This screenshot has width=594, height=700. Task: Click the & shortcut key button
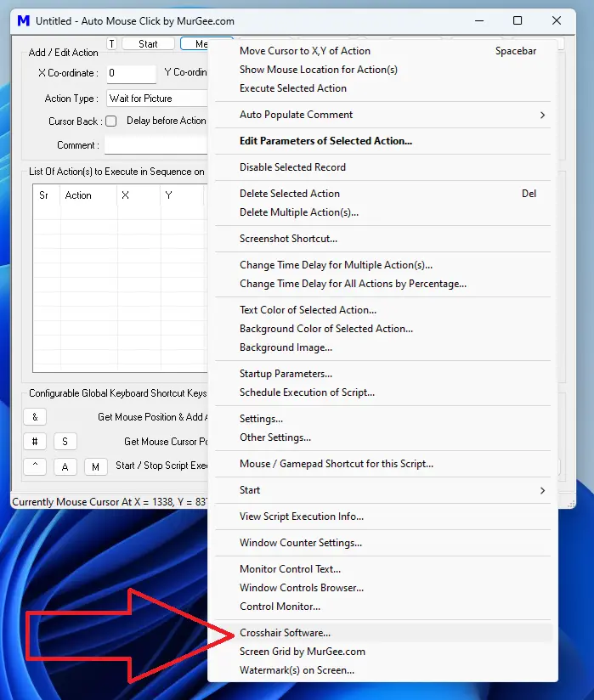35,417
